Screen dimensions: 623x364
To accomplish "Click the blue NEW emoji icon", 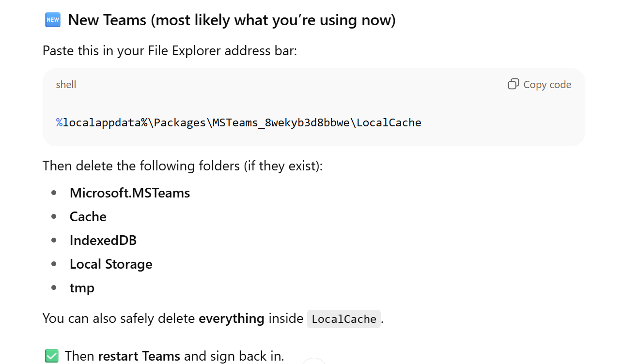I will pos(52,20).
